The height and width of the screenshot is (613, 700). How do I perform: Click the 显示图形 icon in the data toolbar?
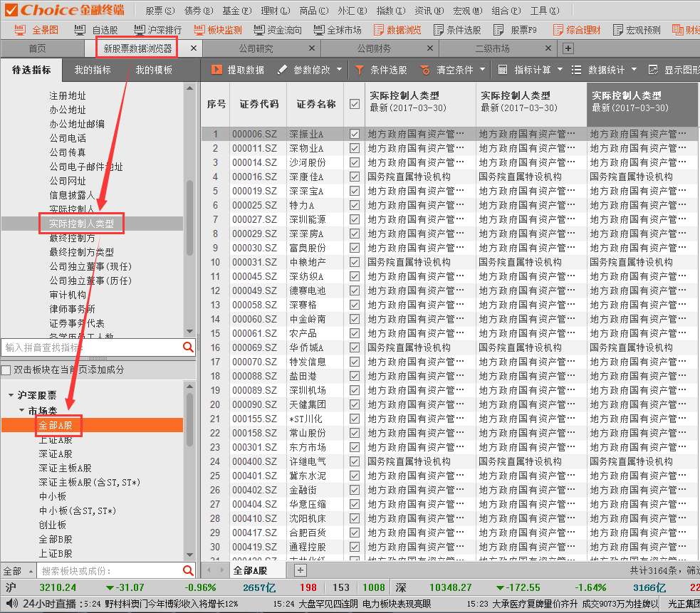[653, 70]
